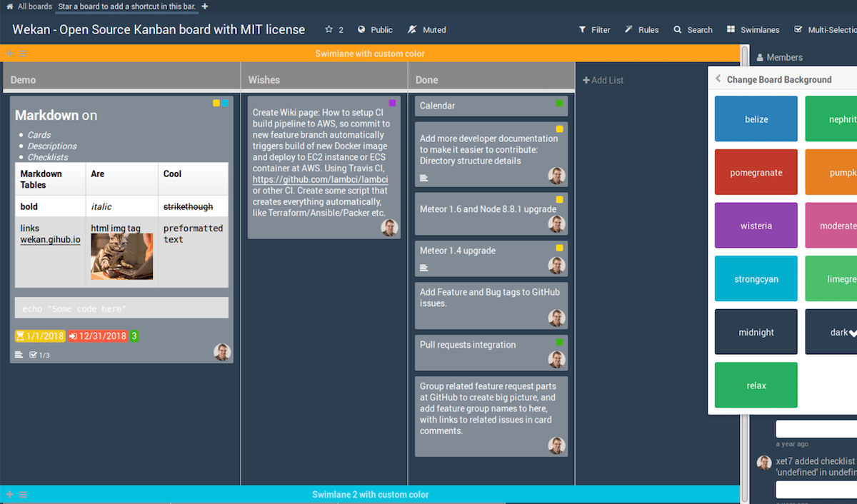Open board Search

click(692, 29)
